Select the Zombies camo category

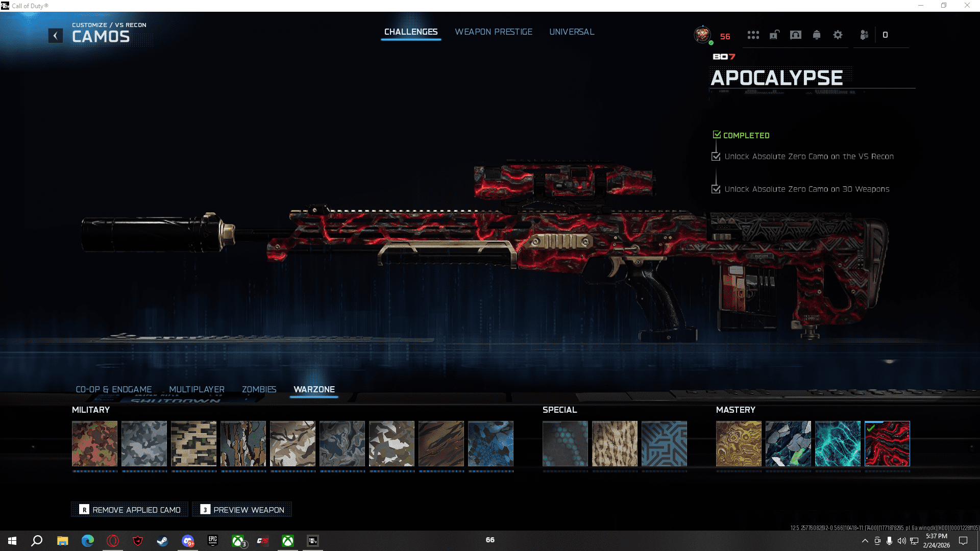(x=259, y=389)
